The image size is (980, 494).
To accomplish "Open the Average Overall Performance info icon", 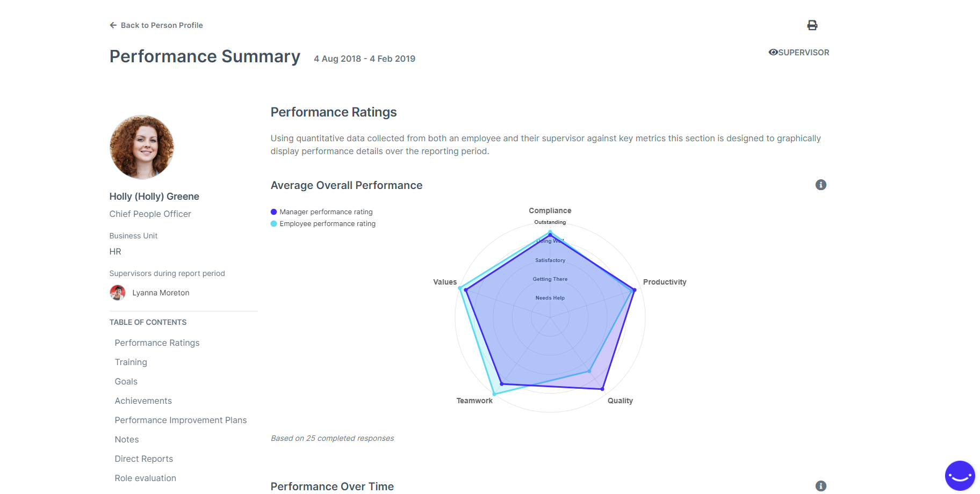I will coord(820,185).
